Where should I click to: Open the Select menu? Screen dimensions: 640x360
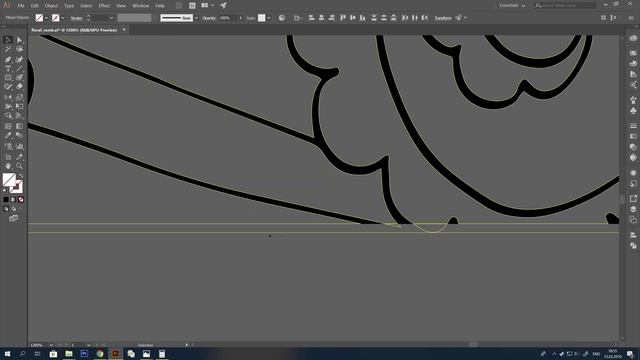tap(86, 6)
